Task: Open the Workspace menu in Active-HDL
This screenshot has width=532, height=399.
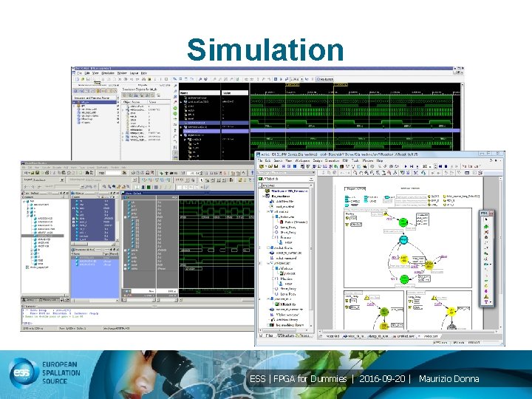Action: pyautogui.click(x=302, y=160)
